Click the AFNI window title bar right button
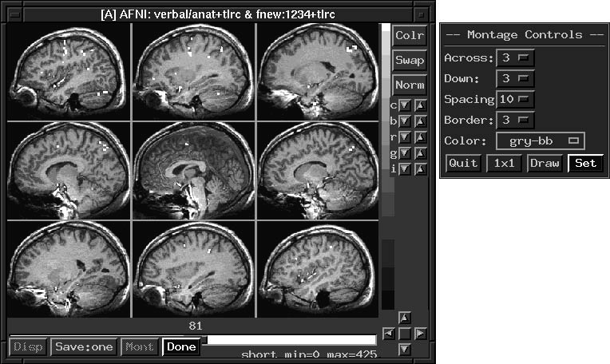The image size is (610, 364). click(x=421, y=15)
